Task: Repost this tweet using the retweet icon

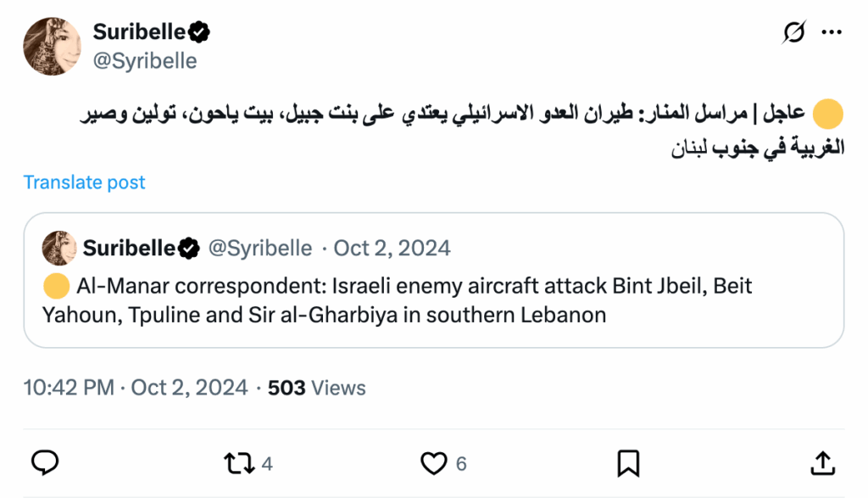Action: (236, 462)
